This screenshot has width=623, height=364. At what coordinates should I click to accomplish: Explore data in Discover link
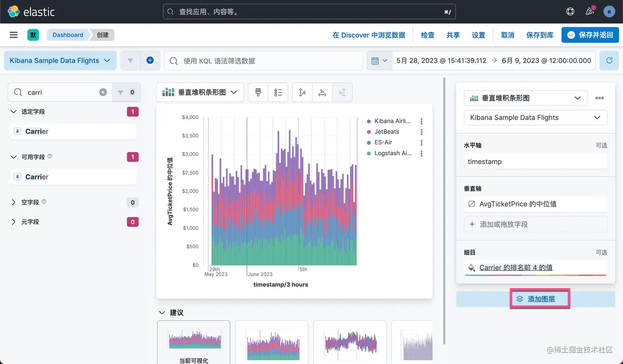tap(369, 35)
